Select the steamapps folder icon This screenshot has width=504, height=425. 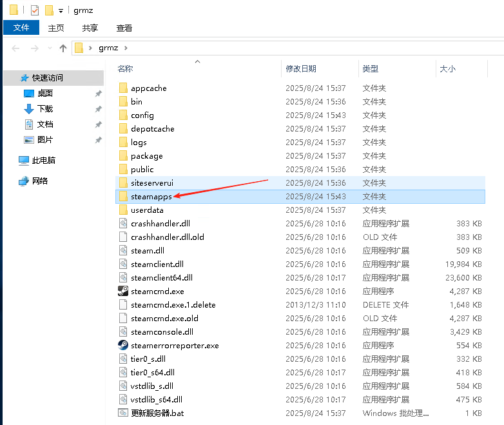(123, 196)
